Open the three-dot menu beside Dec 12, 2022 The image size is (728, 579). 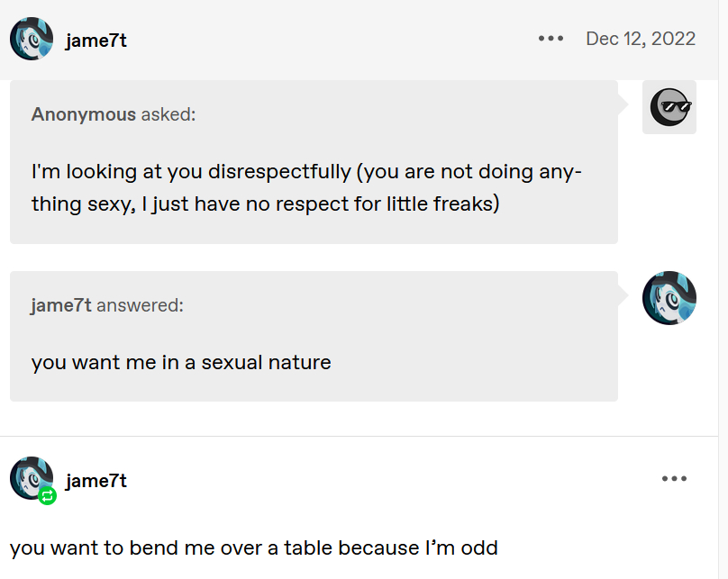[551, 39]
